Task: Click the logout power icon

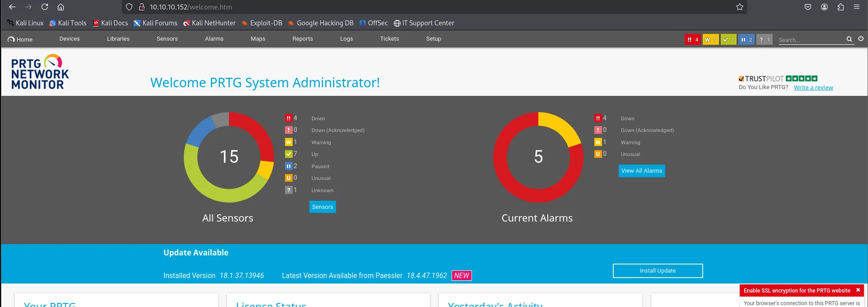Action: 861,39
